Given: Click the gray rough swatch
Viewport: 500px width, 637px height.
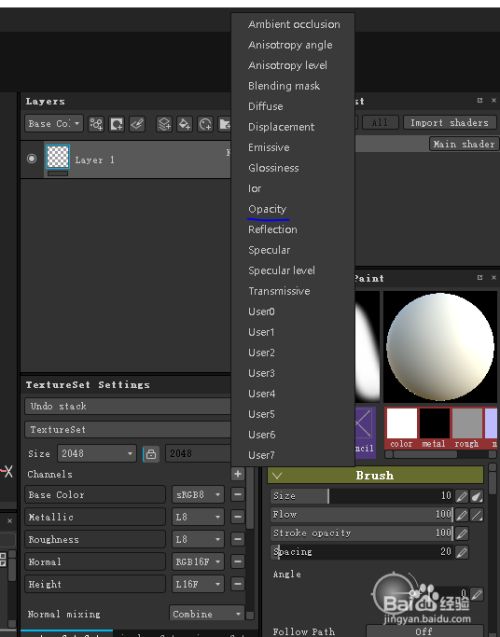Looking at the screenshot, I should tap(467, 423).
